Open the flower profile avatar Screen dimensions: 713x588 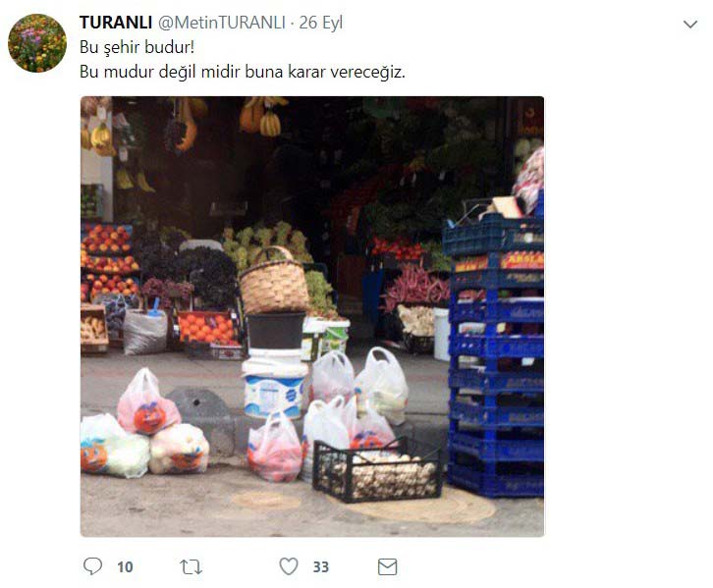pyautogui.click(x=37, y=43)
